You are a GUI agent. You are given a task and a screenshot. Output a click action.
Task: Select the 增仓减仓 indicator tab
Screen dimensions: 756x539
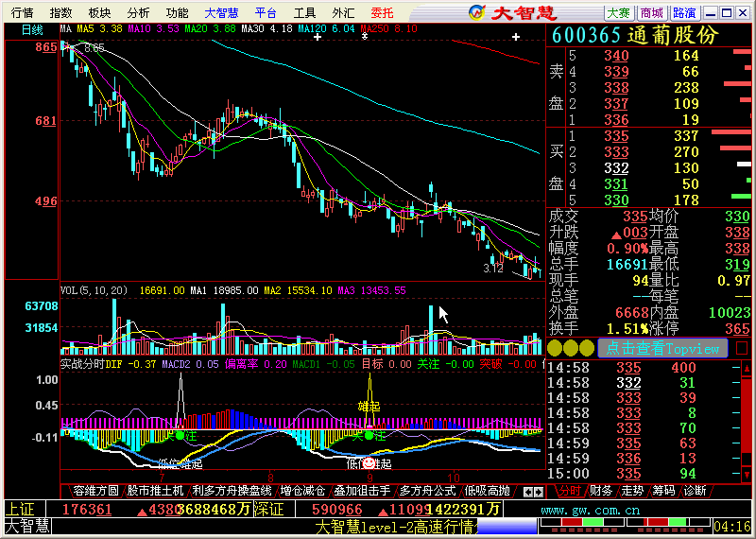(302, 491)
